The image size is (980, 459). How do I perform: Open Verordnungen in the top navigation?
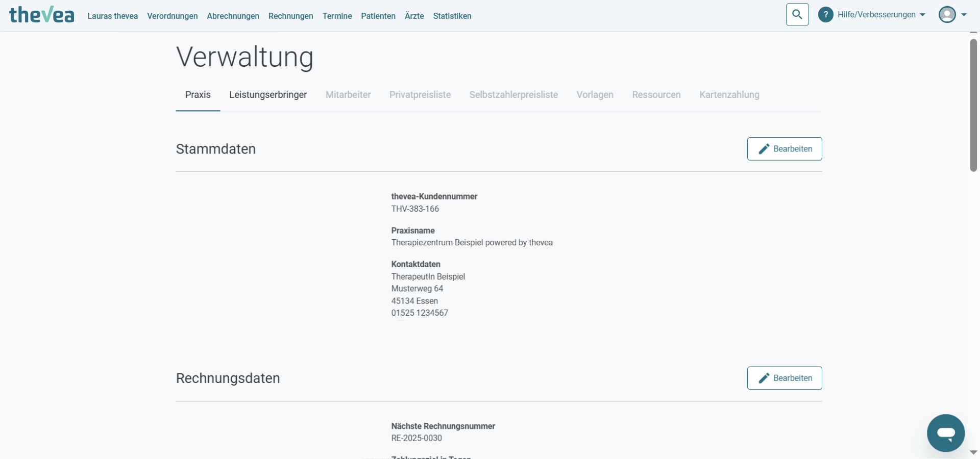tap(172, 16)
